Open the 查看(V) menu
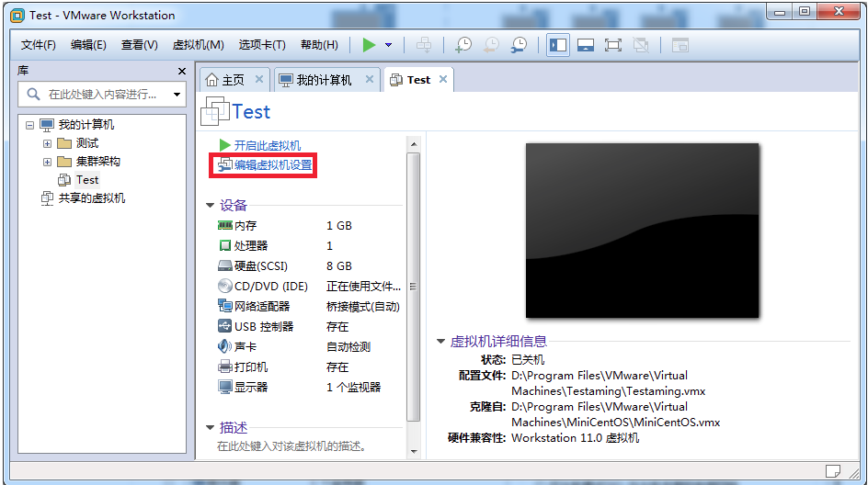 click(x=140, y=45)
